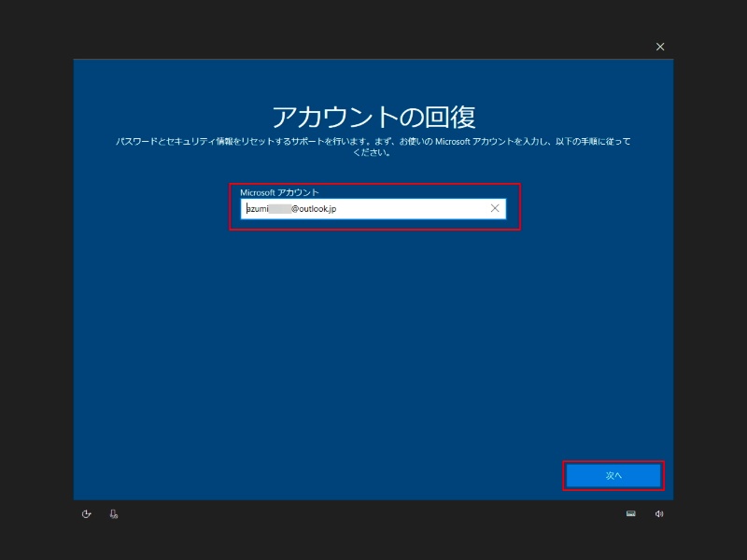Click the word azumi in the email
747x560 pixels.
pyautogui.click(x=256, y=209)
